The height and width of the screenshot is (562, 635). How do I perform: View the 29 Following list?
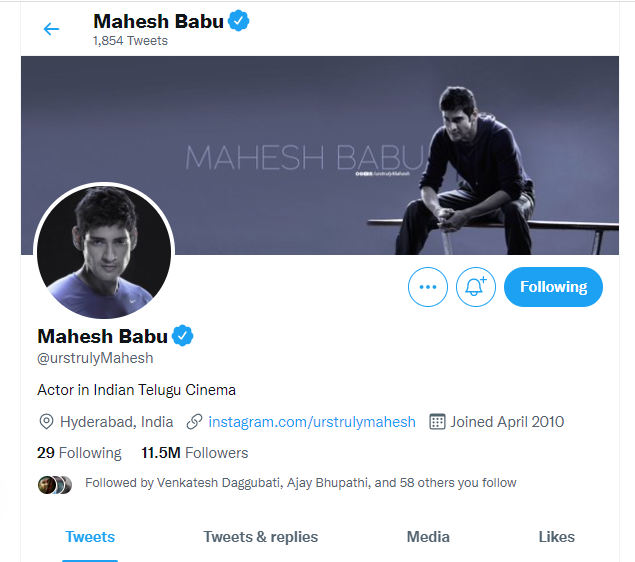pos(79,453)
